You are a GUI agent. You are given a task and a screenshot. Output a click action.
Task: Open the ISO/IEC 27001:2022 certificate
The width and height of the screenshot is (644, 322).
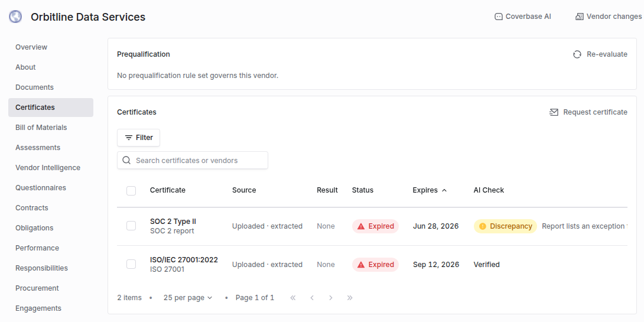click(x=184, y=260)
